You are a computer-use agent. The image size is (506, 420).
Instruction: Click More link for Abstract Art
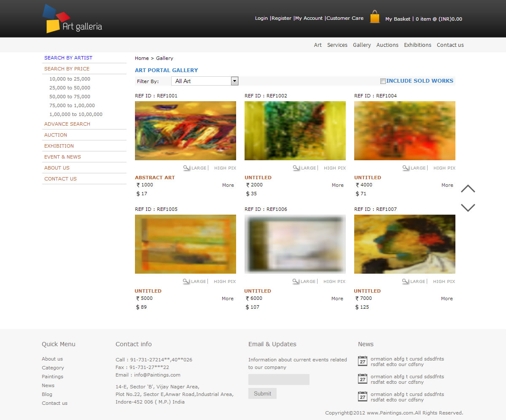(x=228, y=185)
